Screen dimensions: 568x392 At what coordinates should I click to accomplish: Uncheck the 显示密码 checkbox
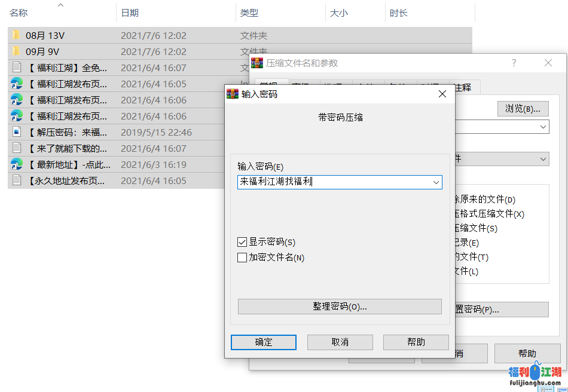pyautogui.click(x=242, y=242)
